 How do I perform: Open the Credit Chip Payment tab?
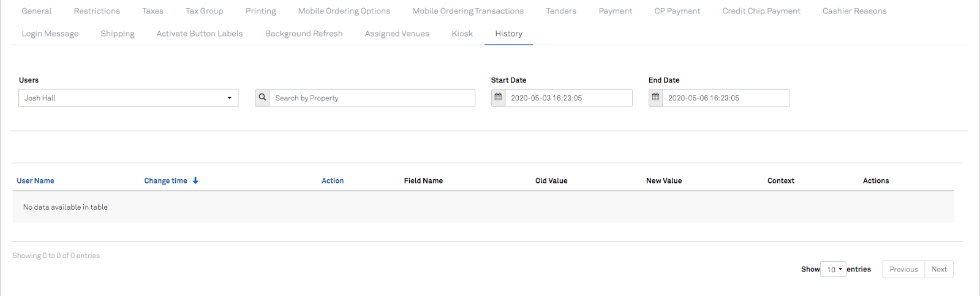[x=761, y=11]
